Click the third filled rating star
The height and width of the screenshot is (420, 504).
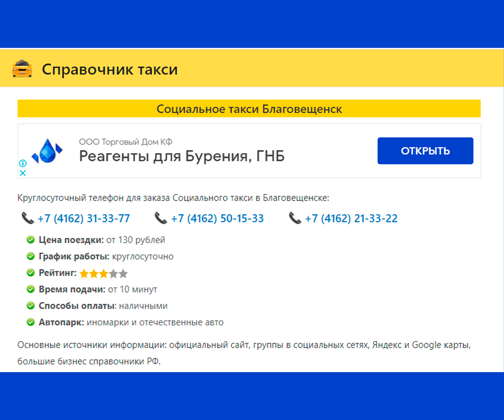102,273
